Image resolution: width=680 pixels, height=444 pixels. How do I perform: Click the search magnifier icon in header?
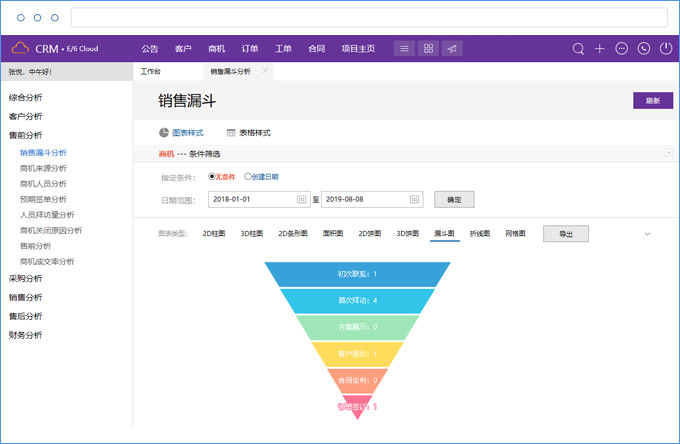(x=578, y=48)
